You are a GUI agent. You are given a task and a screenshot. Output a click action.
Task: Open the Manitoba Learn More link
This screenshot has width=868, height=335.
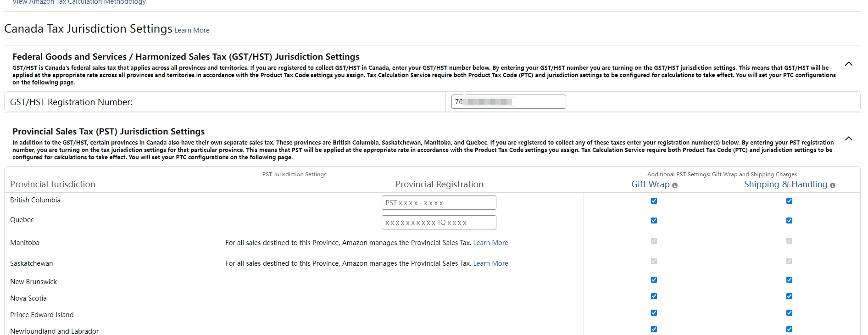pyautogui.click(x=490, y=243)
